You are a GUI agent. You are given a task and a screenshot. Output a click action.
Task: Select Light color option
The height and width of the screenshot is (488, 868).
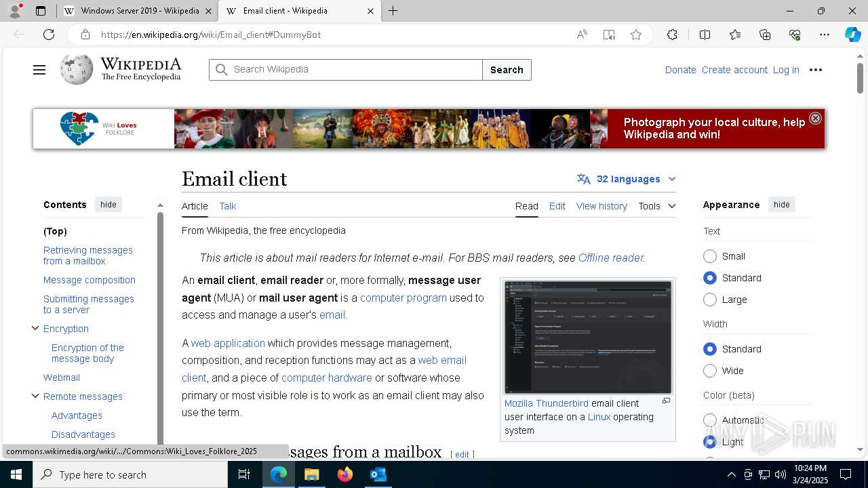710,442
